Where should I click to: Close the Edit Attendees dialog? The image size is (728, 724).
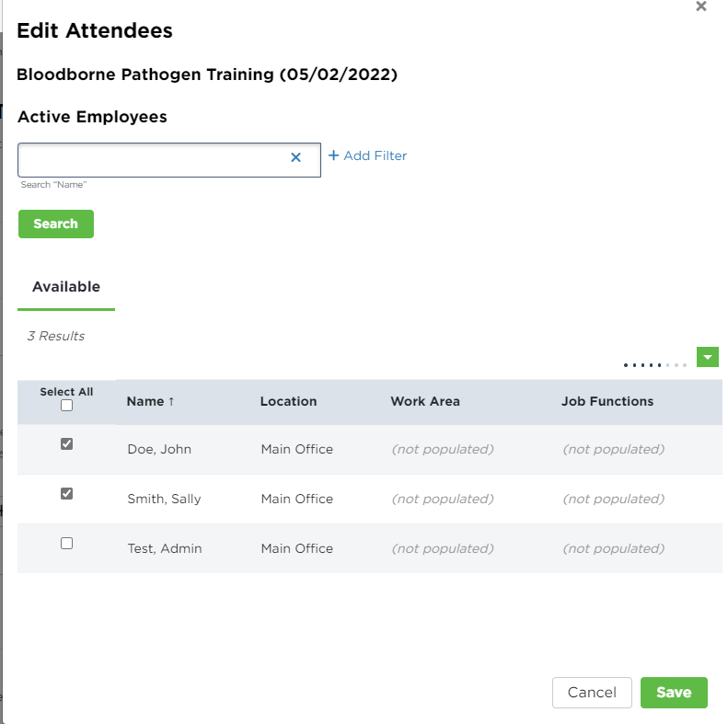click(701, 6)
